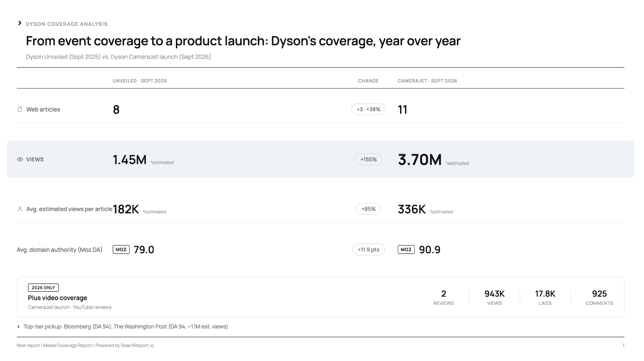Viewport: 644px width, 361px height.
Task: Click the 'COMMENTS' stat label
Action: click(599, 303)
